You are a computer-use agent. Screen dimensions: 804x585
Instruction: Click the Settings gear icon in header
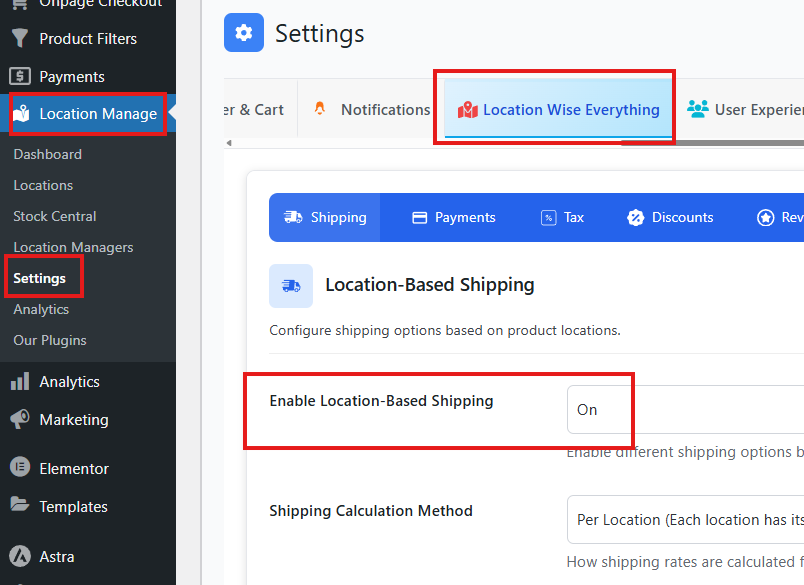click(244, 33)
